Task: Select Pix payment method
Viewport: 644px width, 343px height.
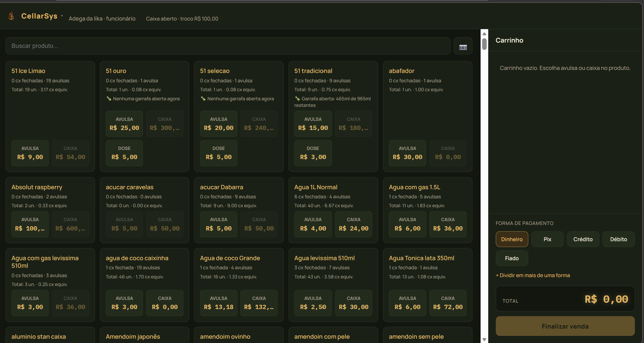Action: tap(547, 239)
